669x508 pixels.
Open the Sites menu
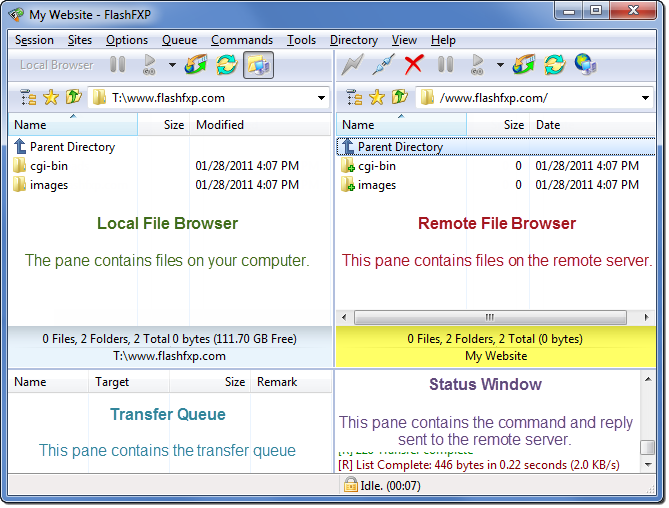pos(80,40)
